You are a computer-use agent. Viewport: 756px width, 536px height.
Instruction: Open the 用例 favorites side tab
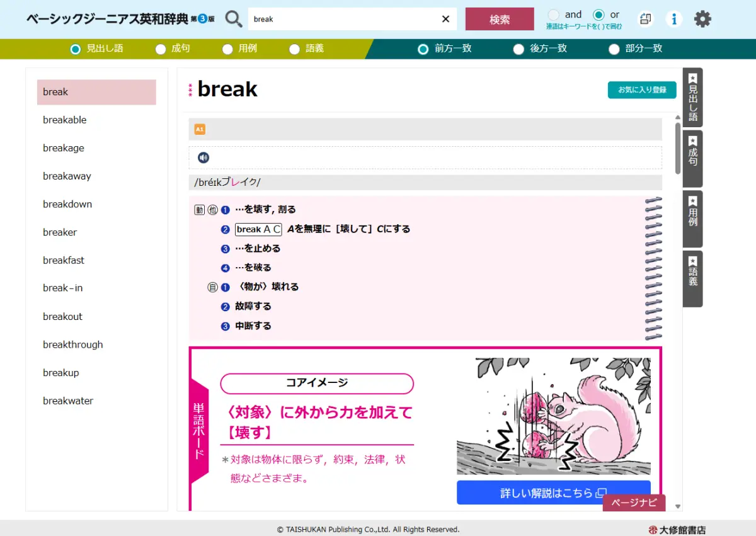click(692, 219)
